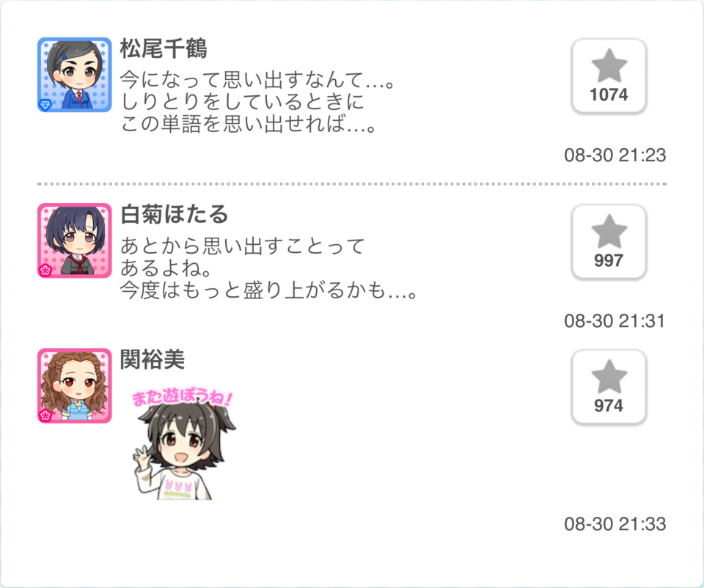The image size is (704, 588).
Task: Click 松尾千鶴's message about しりとり
Action: tap(257, 102)
